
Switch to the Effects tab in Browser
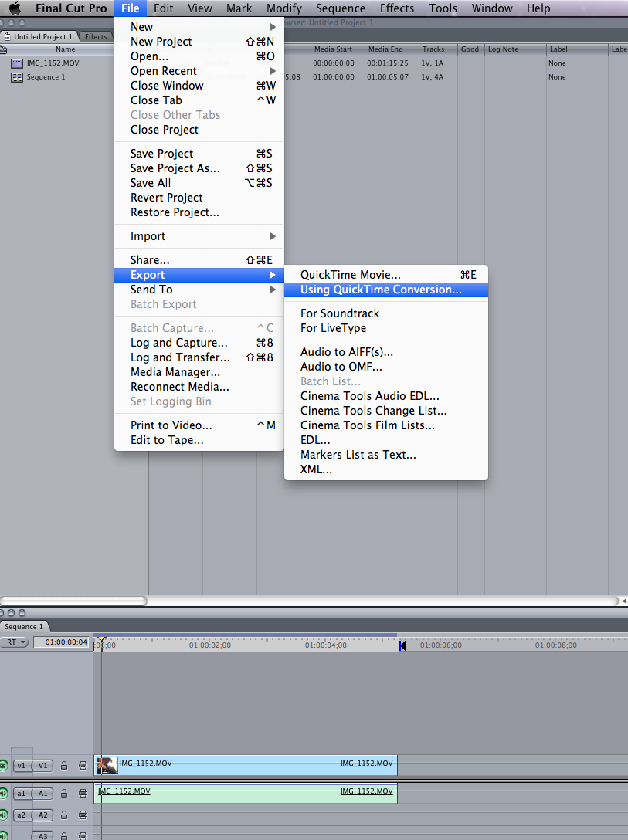(95, 36)
